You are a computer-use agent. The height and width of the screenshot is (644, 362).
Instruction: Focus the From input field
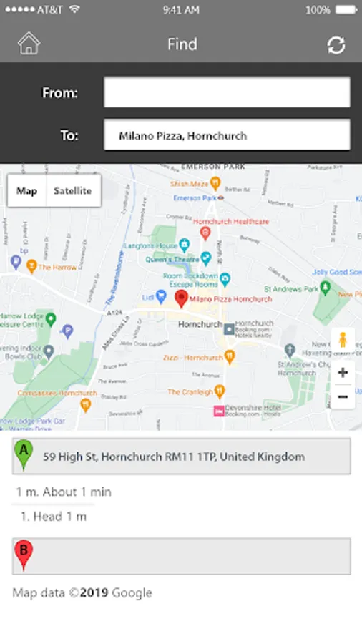[227, 92]
